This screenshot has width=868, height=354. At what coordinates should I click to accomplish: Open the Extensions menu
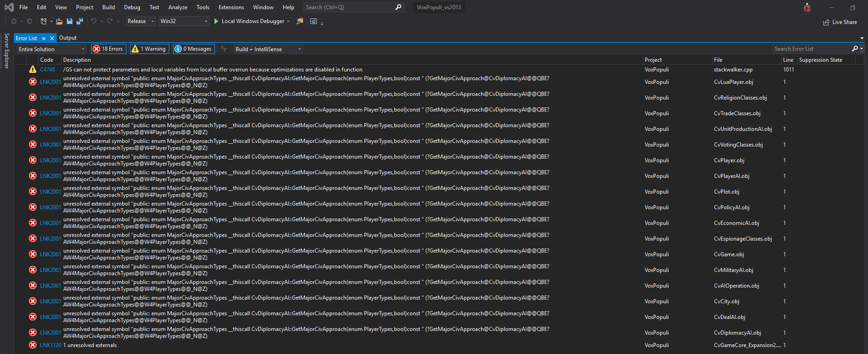click(231, 7)
